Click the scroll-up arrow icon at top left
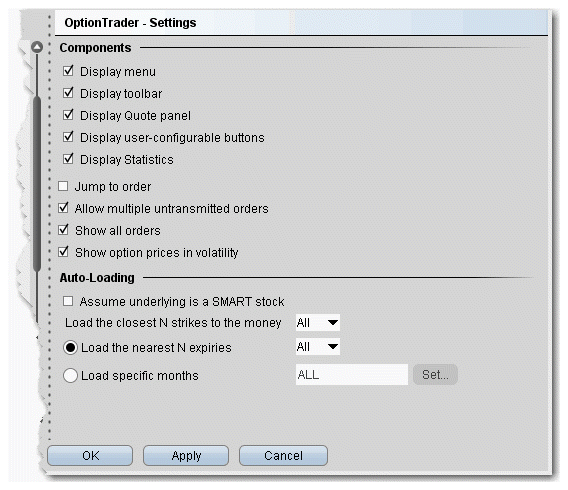 [x=37, y=47]
